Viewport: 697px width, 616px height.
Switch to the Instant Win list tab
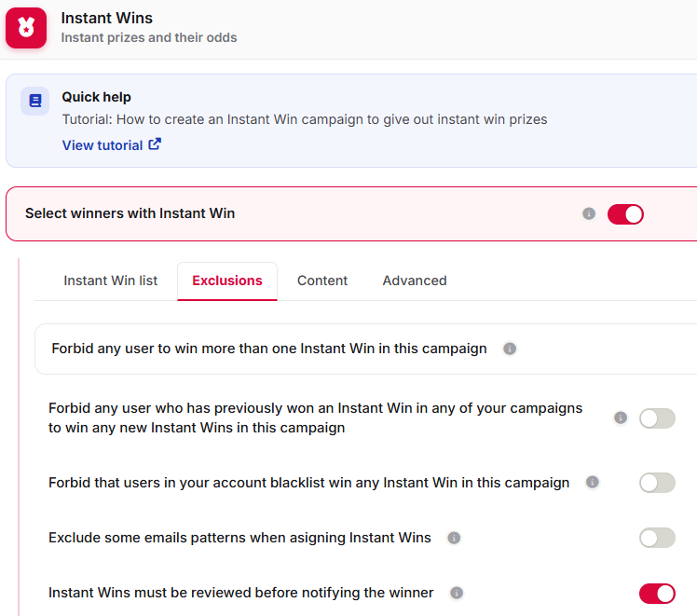[110, 281]
